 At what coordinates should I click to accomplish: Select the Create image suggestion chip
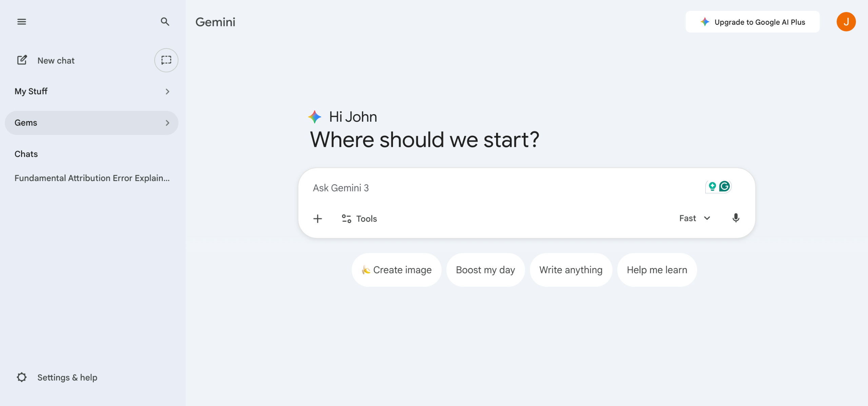[x=396, y=270]
